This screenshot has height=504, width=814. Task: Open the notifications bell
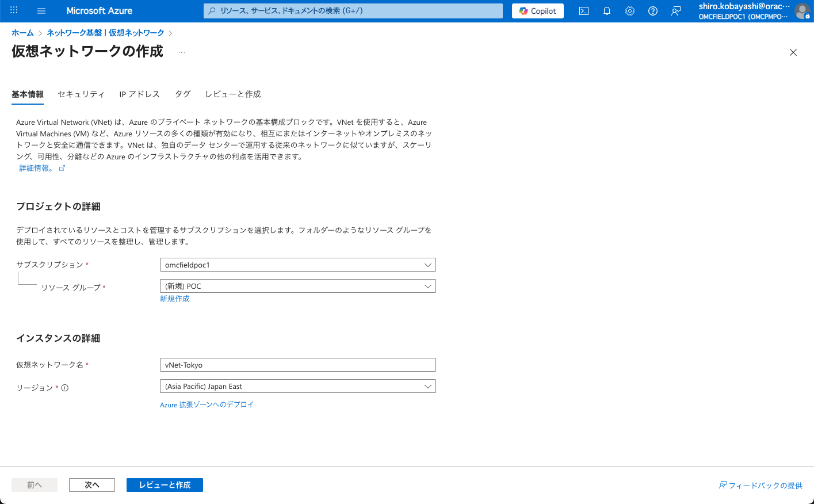coord(607,11)
